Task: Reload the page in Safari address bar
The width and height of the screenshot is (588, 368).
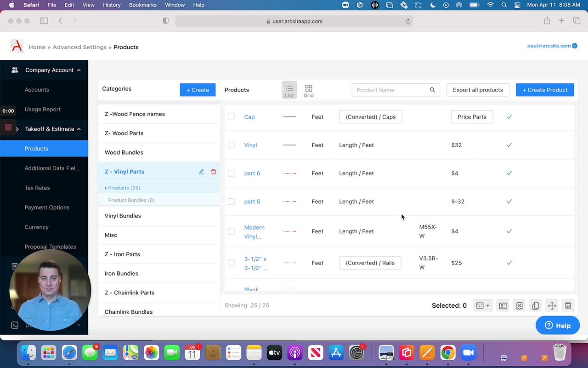Action: point(407,21)
